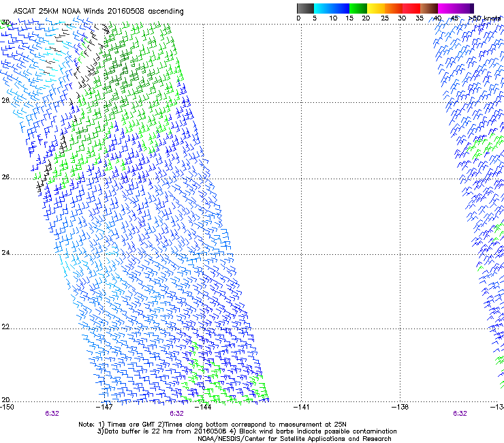Click the brown 35-40 knots legend segment
The height and width of the screenshot is (443, 504).
click(429, 8)
